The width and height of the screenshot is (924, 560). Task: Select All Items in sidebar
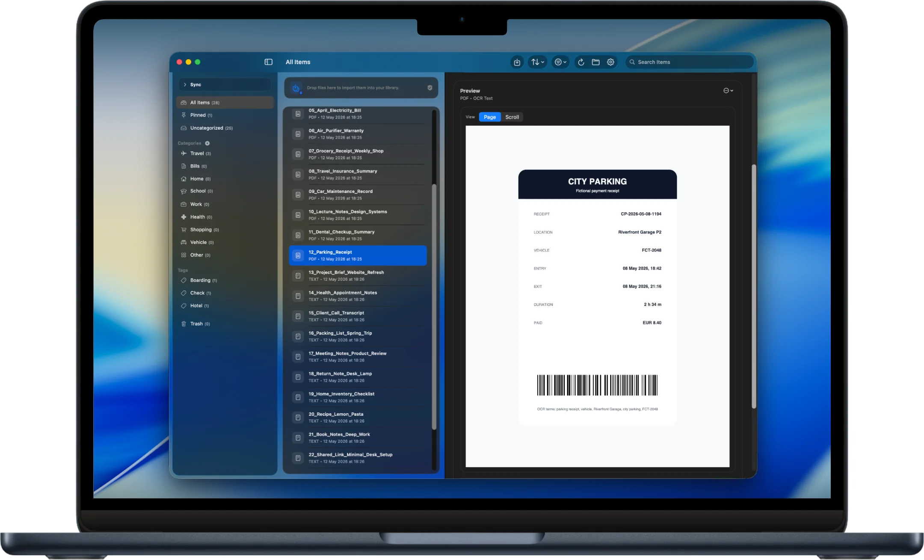point(225,103)
